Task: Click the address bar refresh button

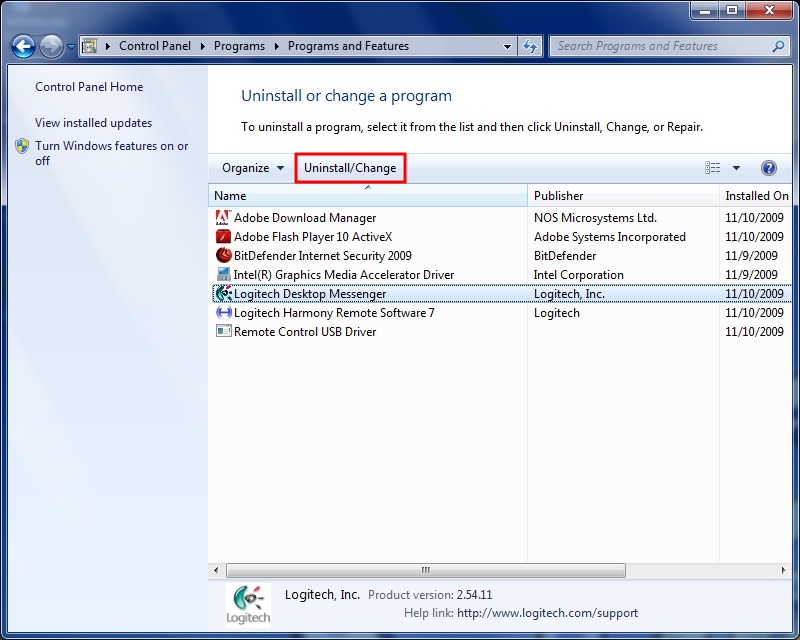Action: 530,46
